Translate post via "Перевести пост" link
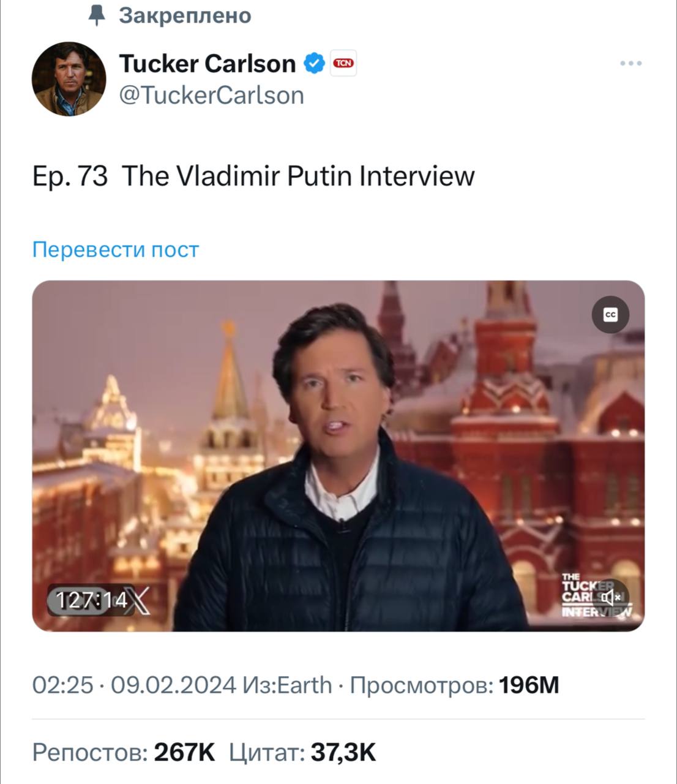Image resolution: width=677 pixels, height=784 pixels. (x=116, y=250)
